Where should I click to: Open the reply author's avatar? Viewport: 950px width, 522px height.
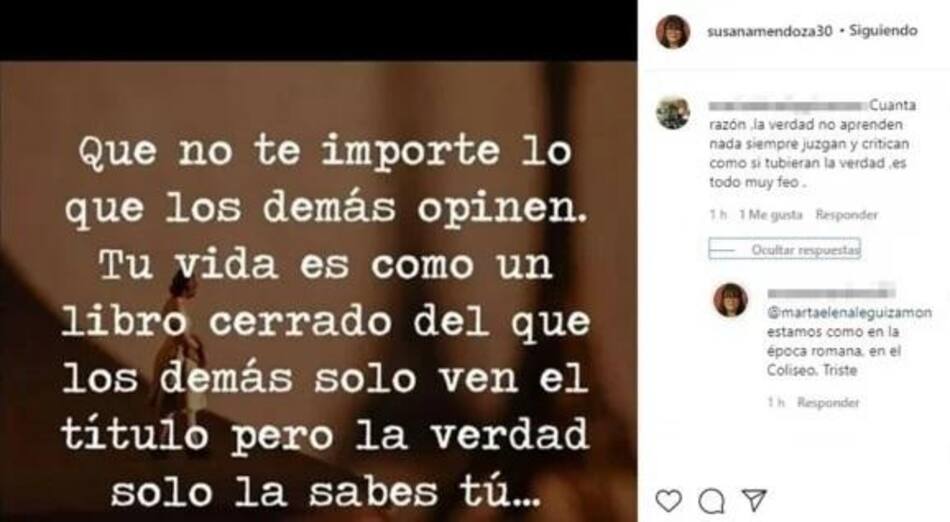(731, 300)
